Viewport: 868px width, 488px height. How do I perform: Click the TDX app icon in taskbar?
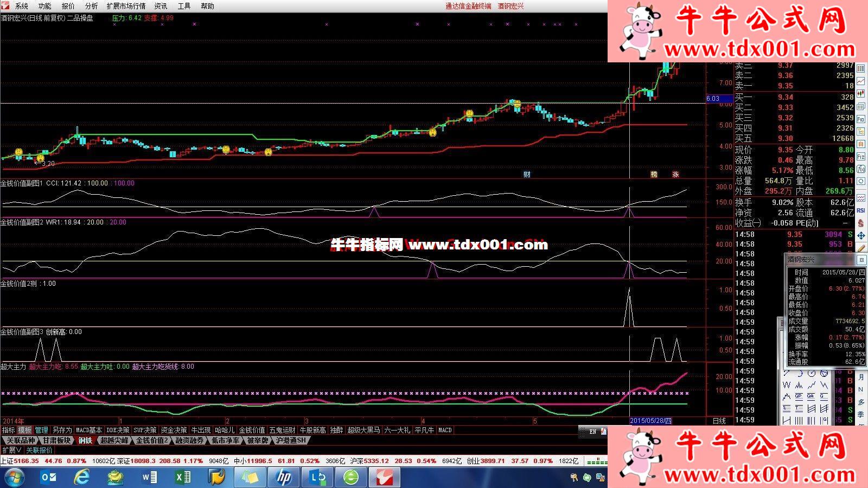point(384,477)
